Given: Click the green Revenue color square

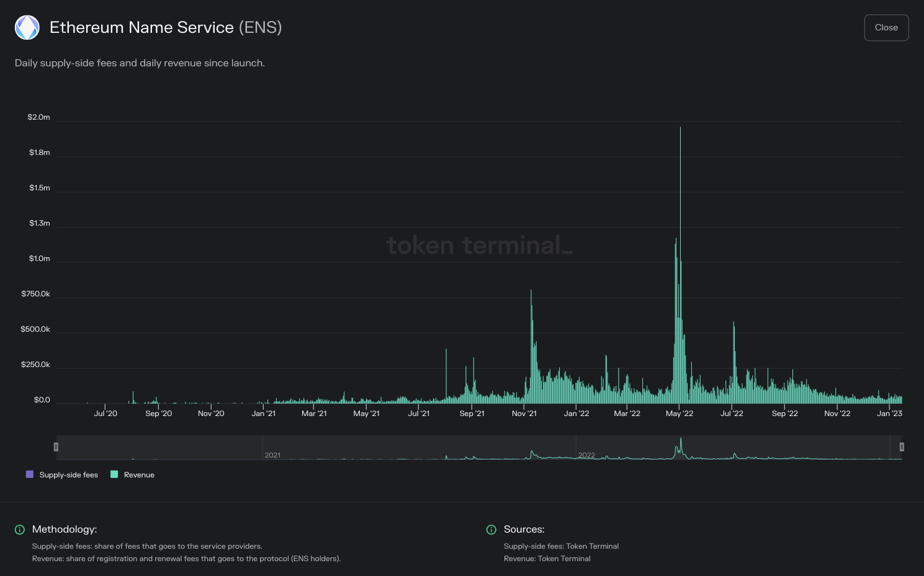Looking at the screenshot, I should (114, 474).
